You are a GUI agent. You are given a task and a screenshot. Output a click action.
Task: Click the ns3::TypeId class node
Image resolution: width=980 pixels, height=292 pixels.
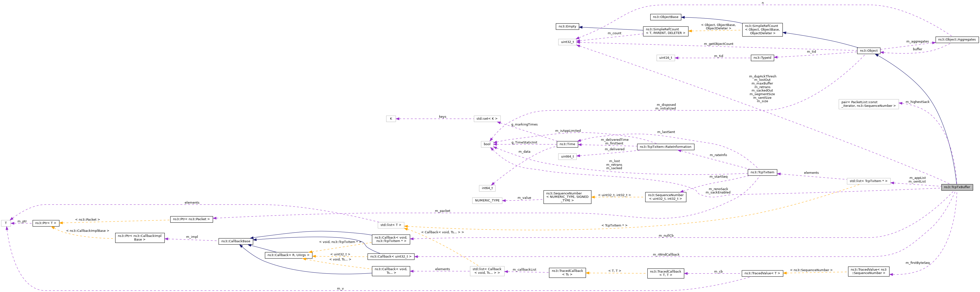tap(763, 58)
